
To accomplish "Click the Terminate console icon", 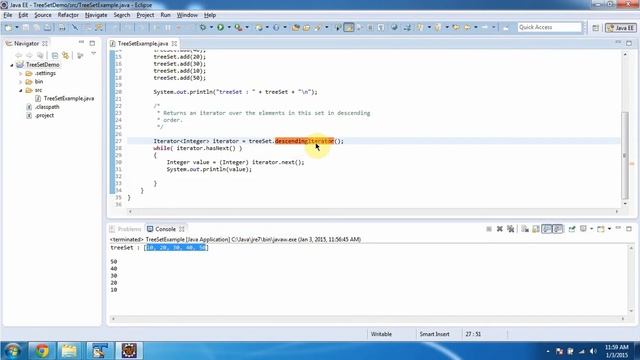I will pyautogui.click(x=489, y=229).
